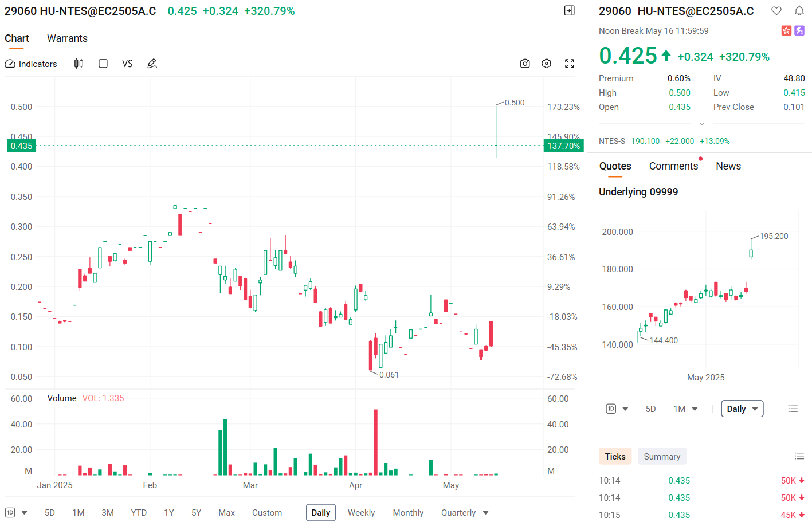Activate the drawing pencil tool

(x=152, y=64)
